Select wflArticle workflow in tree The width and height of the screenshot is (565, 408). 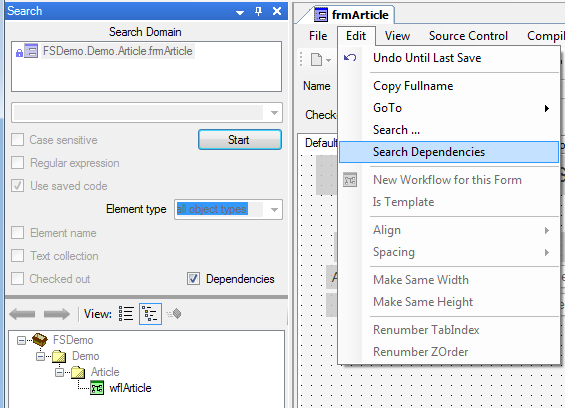pyautogui.click(x=130, y=388)
